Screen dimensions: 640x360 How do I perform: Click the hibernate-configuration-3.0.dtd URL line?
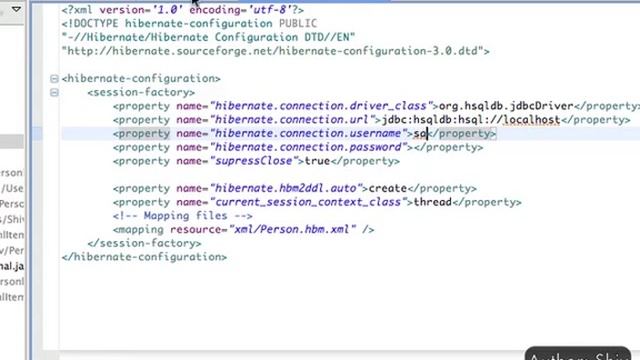(276, 51)
